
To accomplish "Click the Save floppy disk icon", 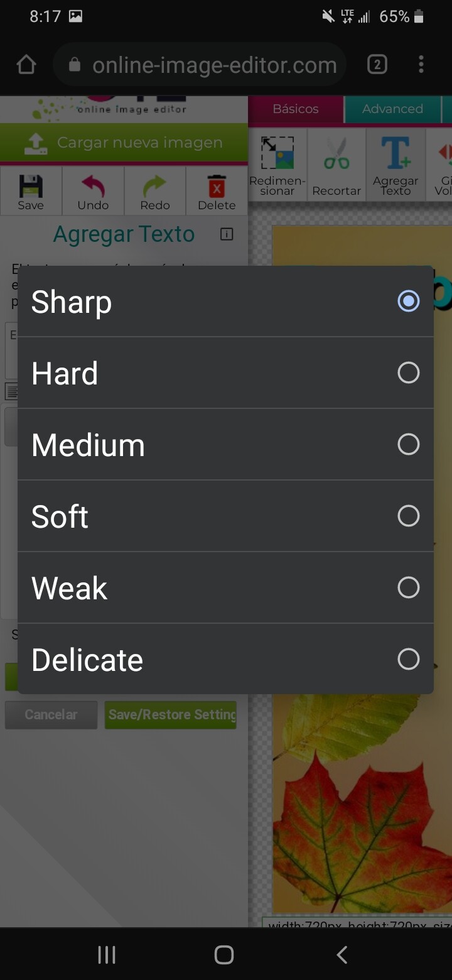I will tap(31, 187).
